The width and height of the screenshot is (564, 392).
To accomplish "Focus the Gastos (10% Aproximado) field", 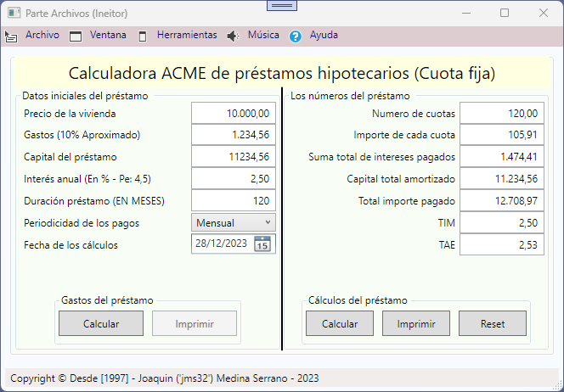I will pyautogui.click(x=234, y=135).
